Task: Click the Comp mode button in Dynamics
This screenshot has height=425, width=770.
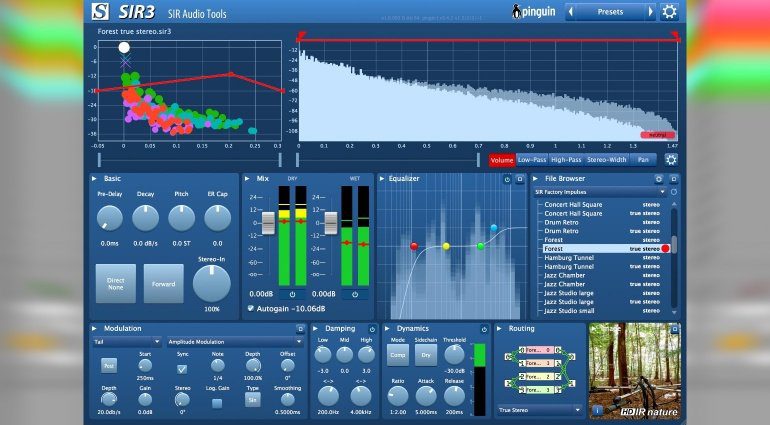Action: coord(397,354)
